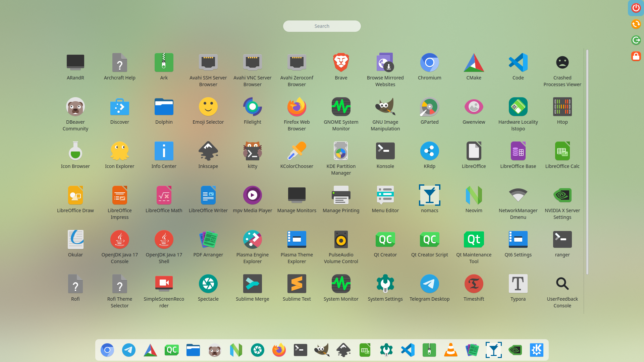Launch Firefox from the dock
This screenshot has width=644, height=362.
(279, 350)
